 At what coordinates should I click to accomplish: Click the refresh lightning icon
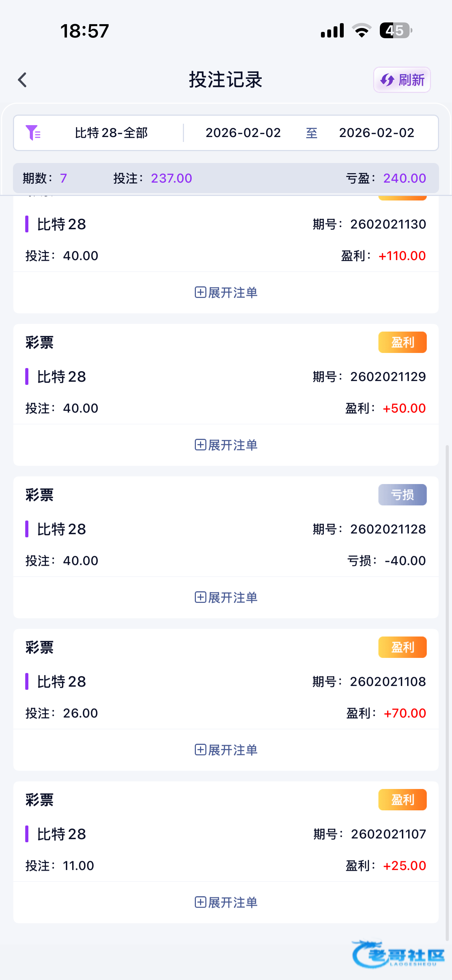[x=387, y=80]
